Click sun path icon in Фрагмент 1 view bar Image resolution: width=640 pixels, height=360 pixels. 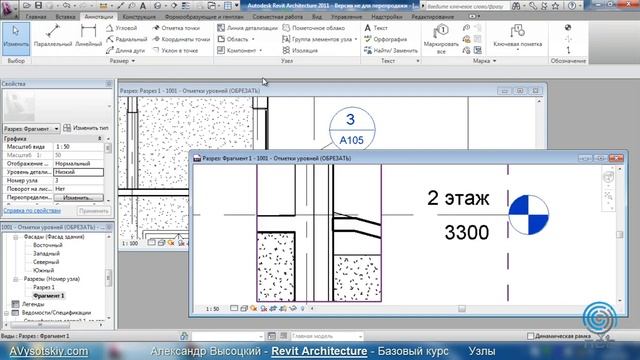(254, 309)
